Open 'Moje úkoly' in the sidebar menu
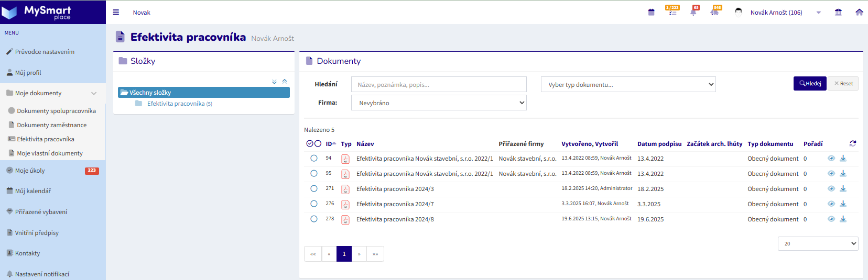The image size is (868, 280). point(30,171)
